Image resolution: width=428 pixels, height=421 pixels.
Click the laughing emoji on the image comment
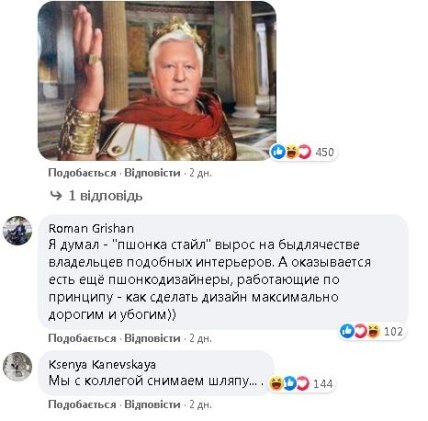[291, 152]
